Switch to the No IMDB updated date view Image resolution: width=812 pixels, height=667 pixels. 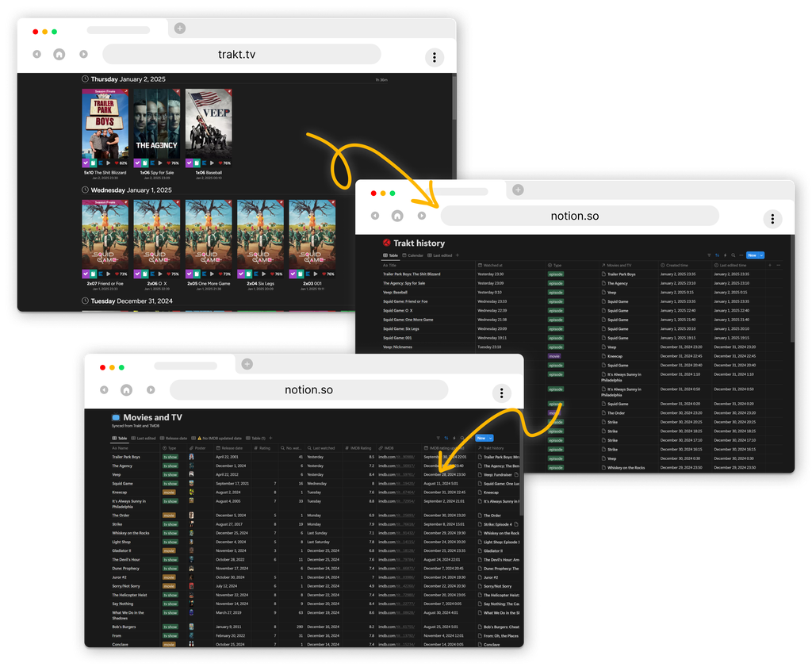pos(216,438)
